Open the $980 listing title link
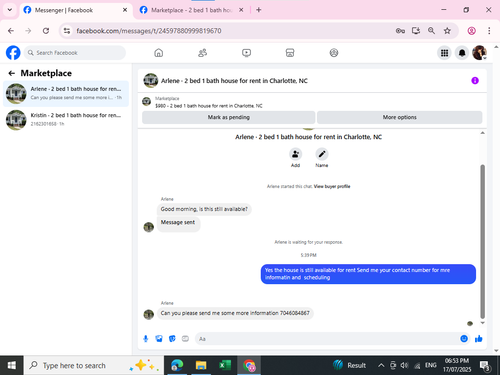Screen dimensions: 500x375 209,106
